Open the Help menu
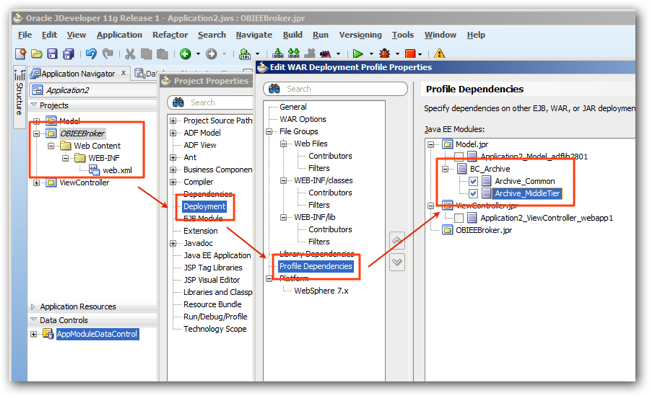This screenshot has height=396, width=650. 476,35
